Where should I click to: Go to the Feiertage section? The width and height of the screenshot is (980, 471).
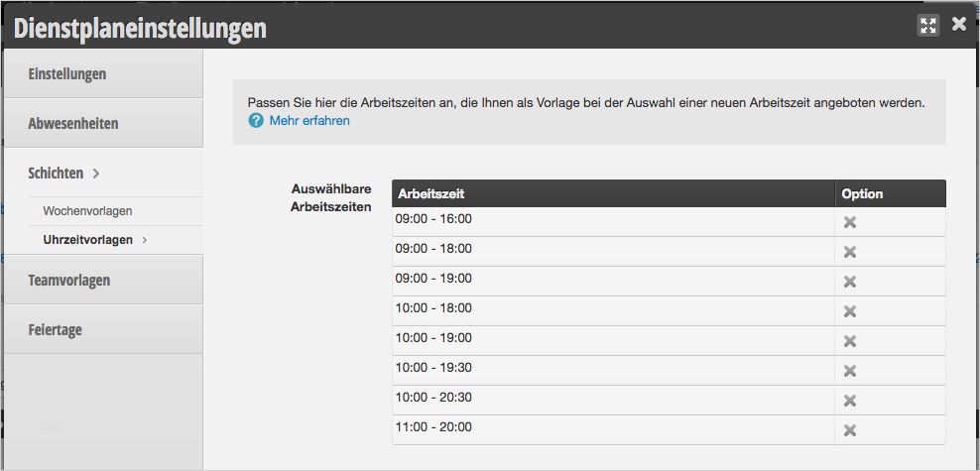[56, 330]
